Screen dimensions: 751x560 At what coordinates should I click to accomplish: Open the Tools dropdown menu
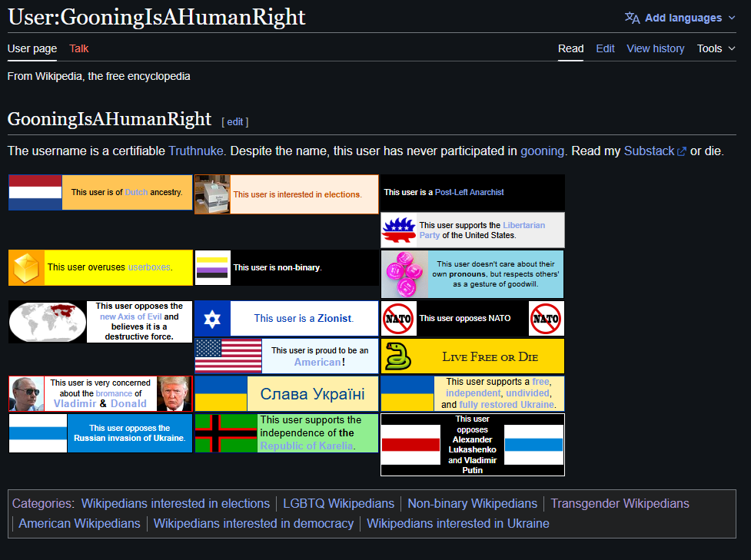tap(716, 48)
